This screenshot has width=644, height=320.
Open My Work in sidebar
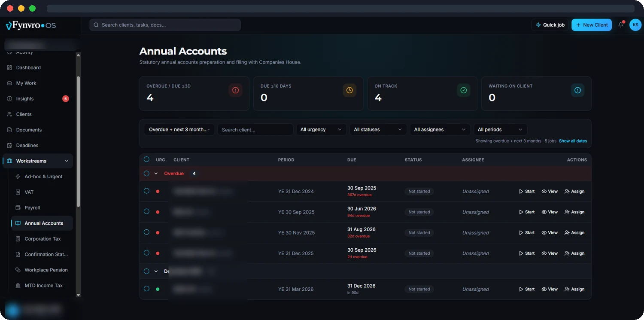(x=38, y=83)
